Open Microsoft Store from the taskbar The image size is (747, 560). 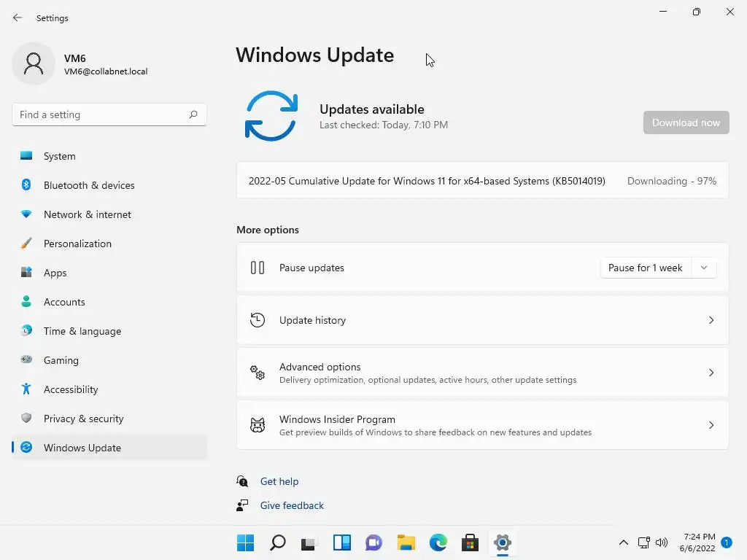[x=471, y=542]
